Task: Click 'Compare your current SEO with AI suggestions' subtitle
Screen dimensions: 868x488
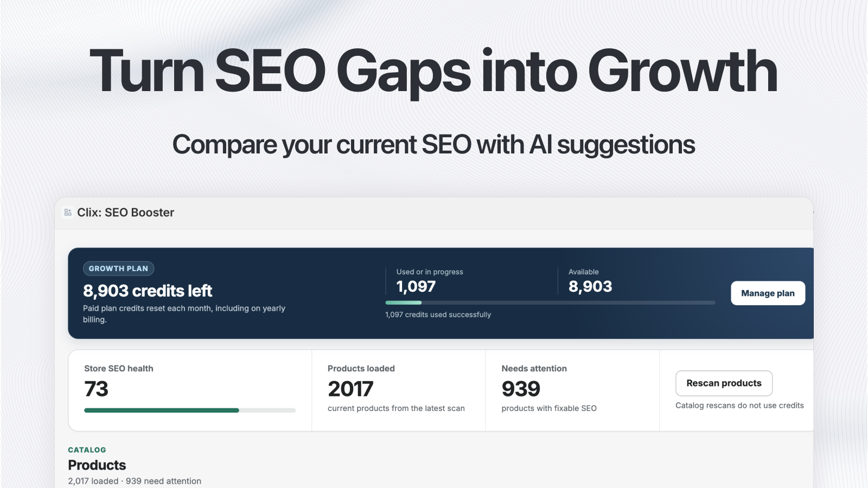Action: (x=433, y=145)
